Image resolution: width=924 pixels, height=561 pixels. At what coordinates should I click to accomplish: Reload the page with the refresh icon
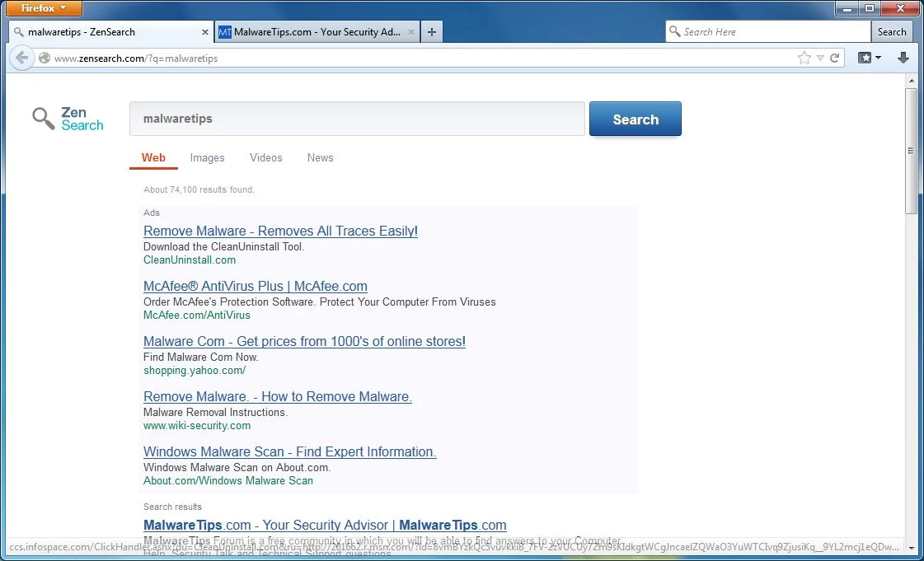pos(834,58)
